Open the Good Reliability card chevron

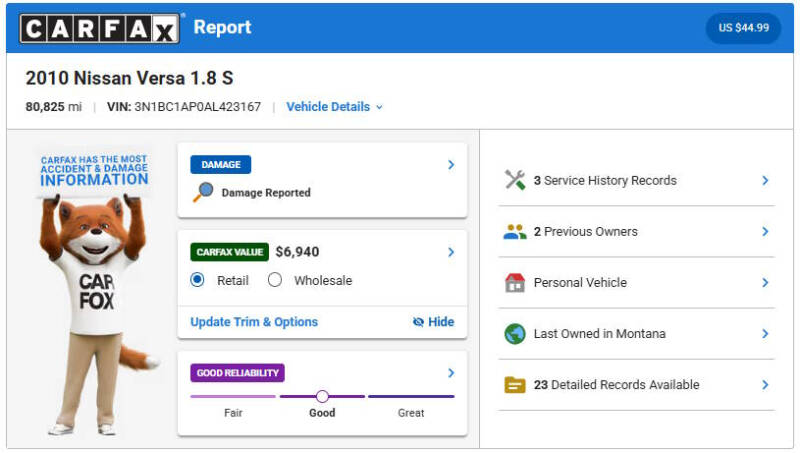click(x=451, y=373)
